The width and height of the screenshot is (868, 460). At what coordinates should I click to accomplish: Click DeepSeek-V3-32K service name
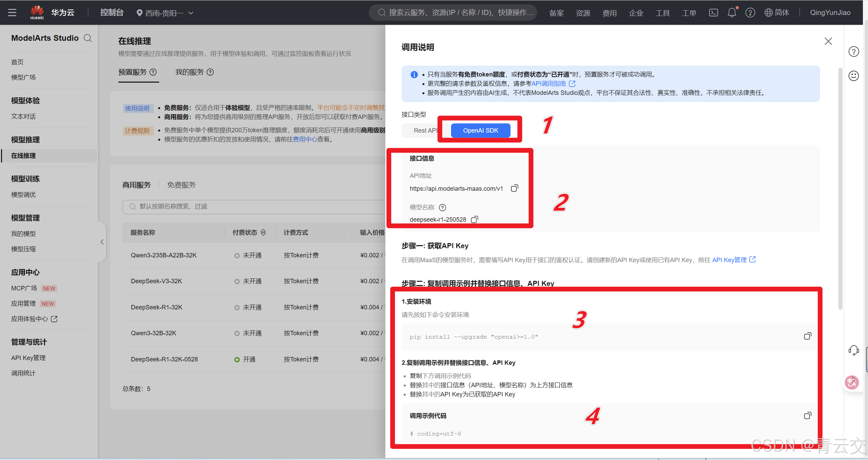coord(156,281)
